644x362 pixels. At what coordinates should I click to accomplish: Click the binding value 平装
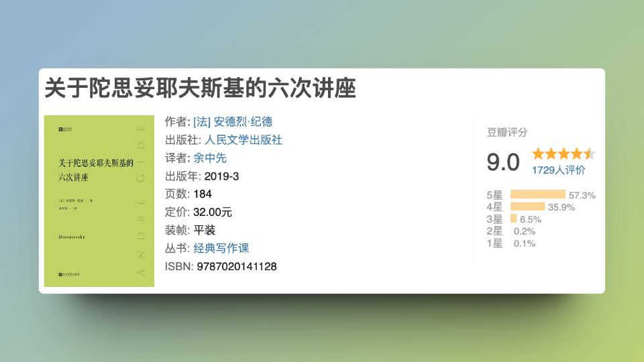[x=205, y=230]
